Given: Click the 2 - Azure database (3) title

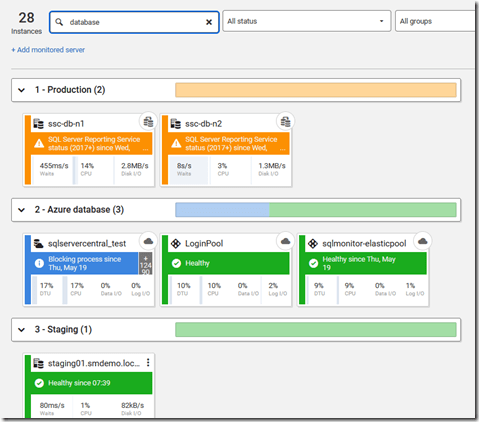Looking at the screenshot, I should pyautogui.click(x=79, y=210).
